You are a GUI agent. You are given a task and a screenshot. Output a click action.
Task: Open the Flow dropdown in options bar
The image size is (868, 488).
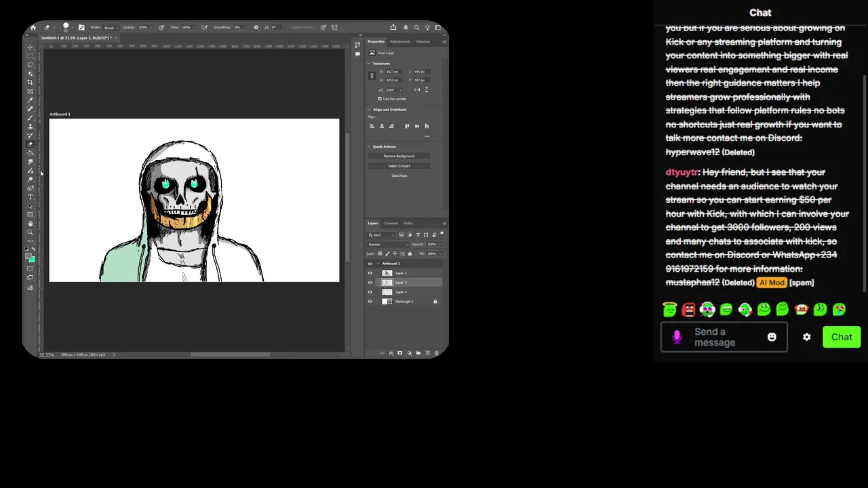click(195, 28)
